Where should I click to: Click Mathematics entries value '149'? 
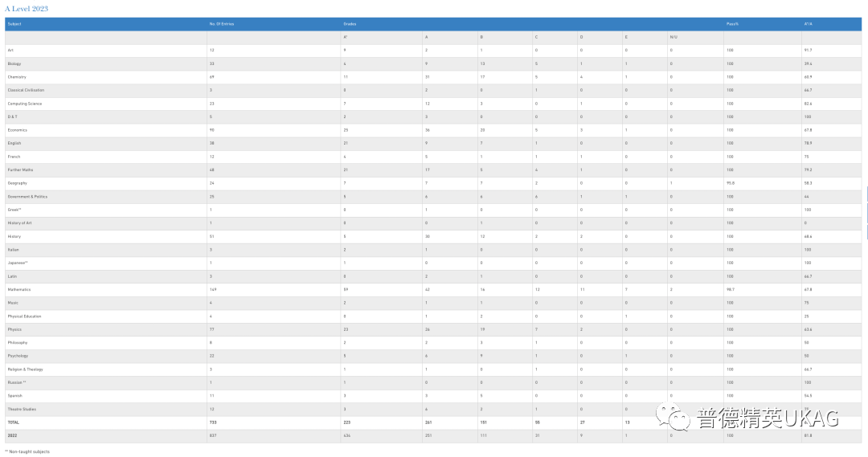pos(213,289)
